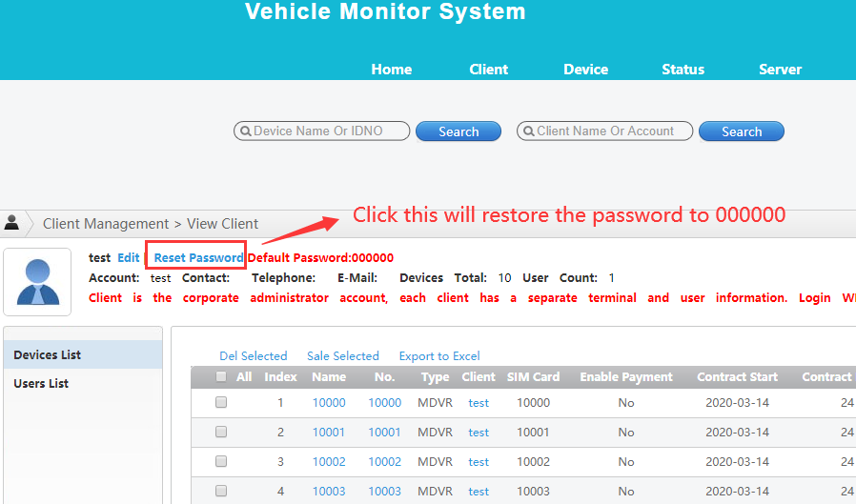The image size is (856, 504).
Task: Click Search button next to client field
Action: (742, 131)
